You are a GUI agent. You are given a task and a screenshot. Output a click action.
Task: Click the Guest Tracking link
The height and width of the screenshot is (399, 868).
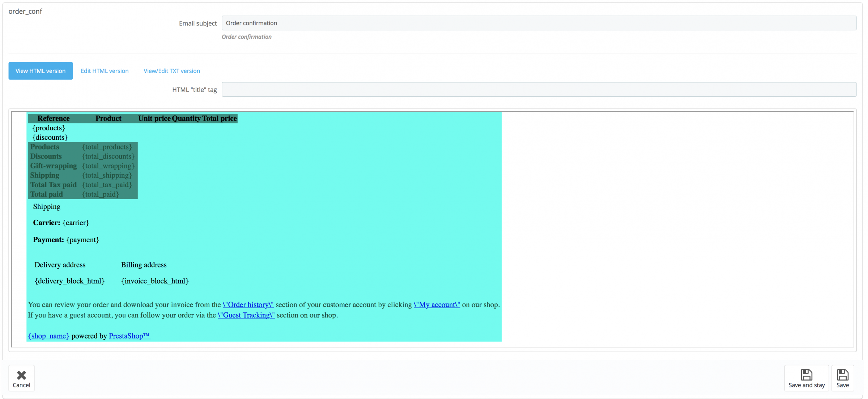246,315
